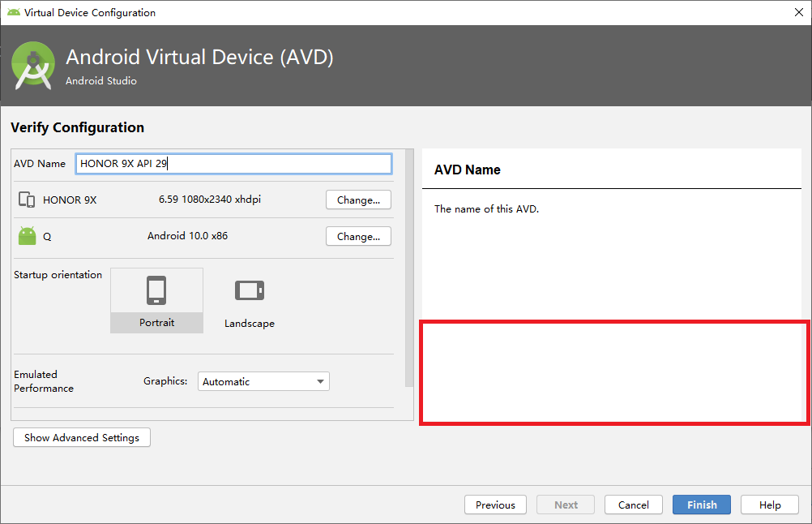The height and width of the screenshot is (524, 812).
Task: Click the Android Studio logo in header
Action: click(x=33, y=66)
